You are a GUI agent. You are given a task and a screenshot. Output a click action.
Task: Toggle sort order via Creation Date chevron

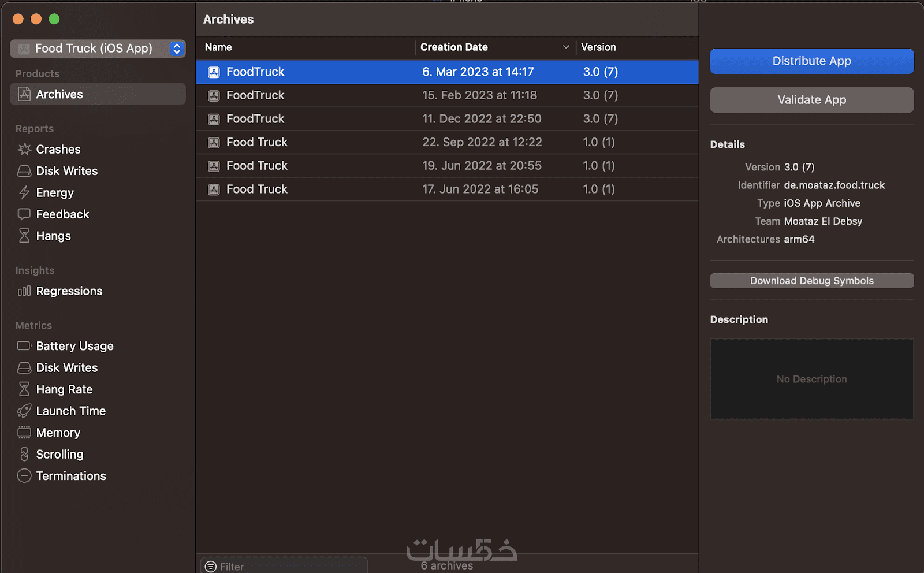point(566,47)
